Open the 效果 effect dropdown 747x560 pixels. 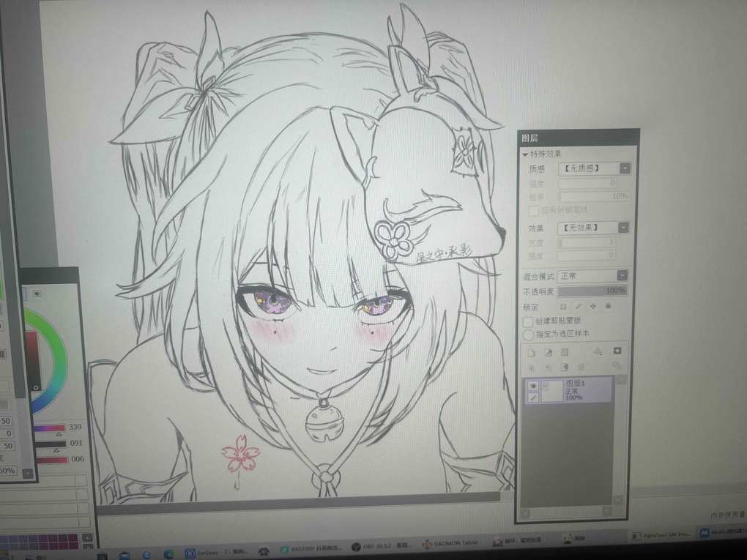[x=623, y=228]
